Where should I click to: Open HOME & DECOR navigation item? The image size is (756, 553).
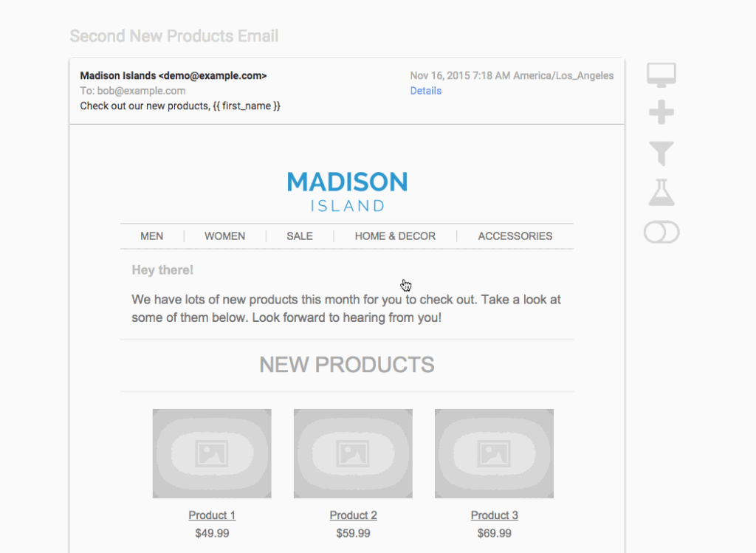[395, 236]
